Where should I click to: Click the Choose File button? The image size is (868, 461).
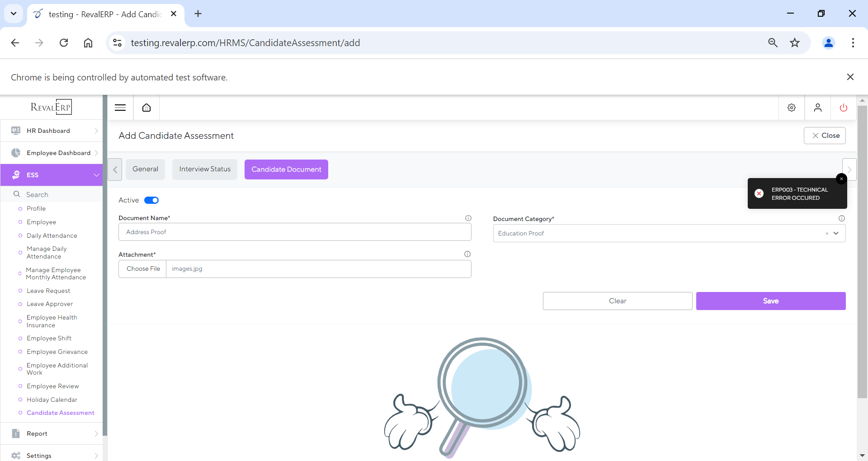[x=143, y=269]
